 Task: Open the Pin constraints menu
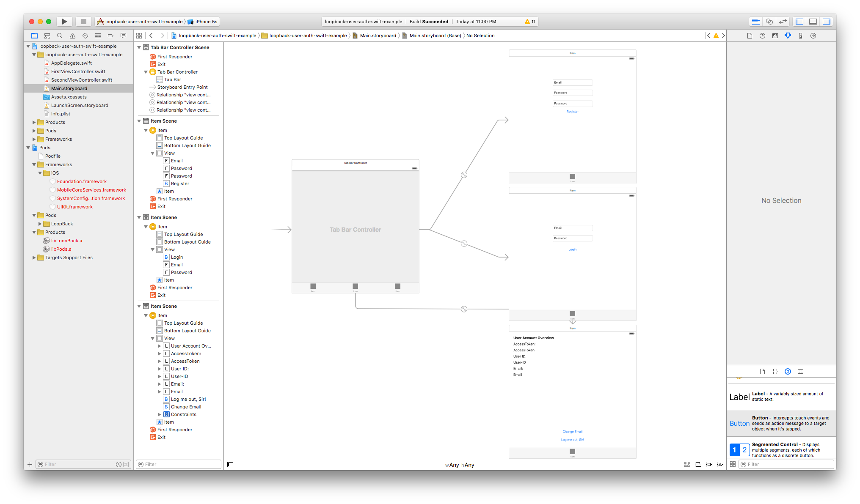pos(709,465)
